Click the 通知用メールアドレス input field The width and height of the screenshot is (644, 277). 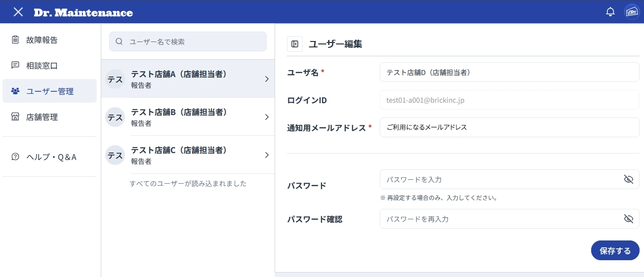(x=509, y=127)
